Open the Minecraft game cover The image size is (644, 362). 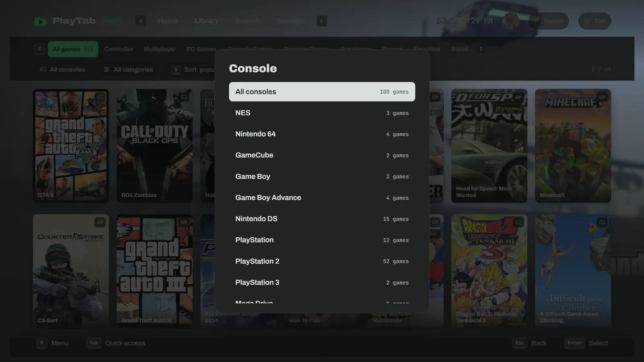pyautogui.click(x=573, y=146)
